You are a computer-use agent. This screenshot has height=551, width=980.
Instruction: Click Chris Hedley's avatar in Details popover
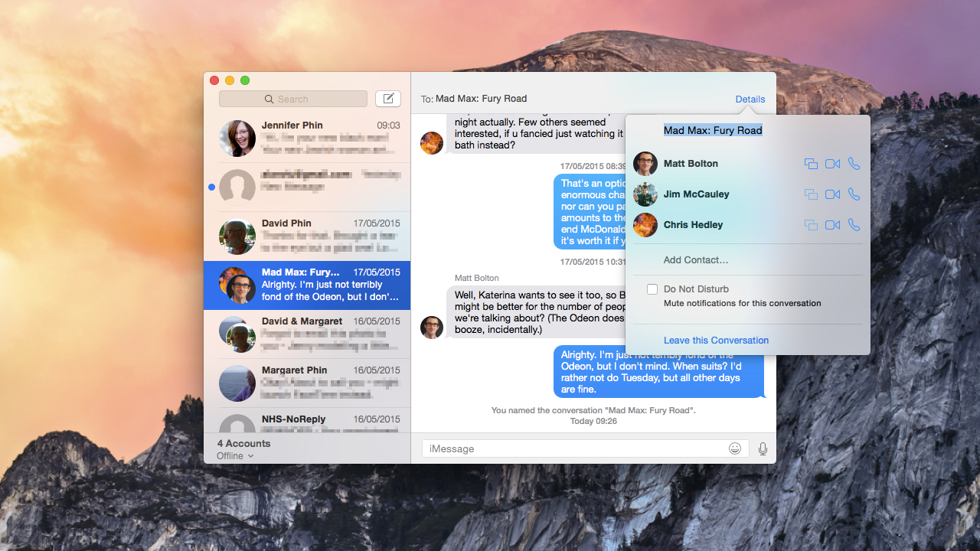(x=645, y=225)
